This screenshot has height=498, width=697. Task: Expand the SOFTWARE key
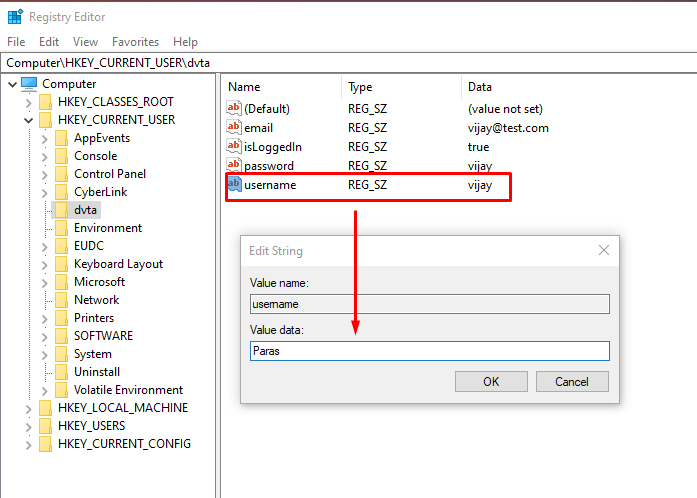pyautogui.click(x=44, y=336)
